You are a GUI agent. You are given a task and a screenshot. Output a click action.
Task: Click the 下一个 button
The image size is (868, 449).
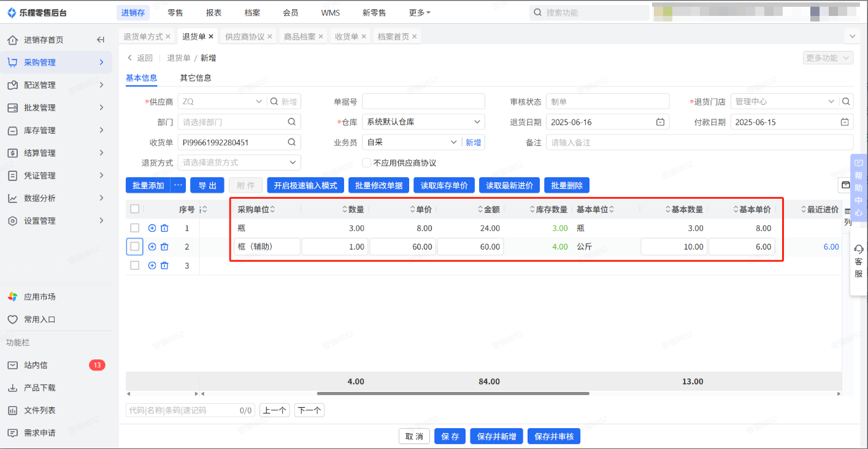coord(309,410)
